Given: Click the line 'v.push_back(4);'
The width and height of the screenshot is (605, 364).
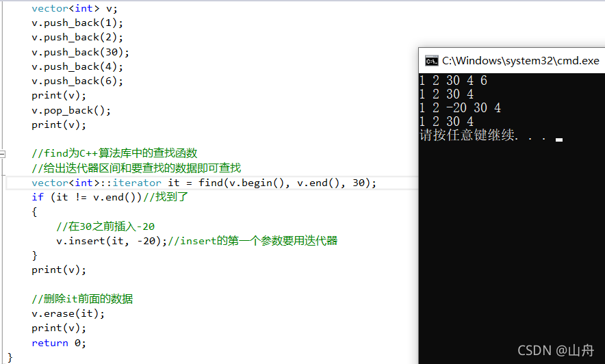Looking at the screenshot, I should click(x=77, y=66).
